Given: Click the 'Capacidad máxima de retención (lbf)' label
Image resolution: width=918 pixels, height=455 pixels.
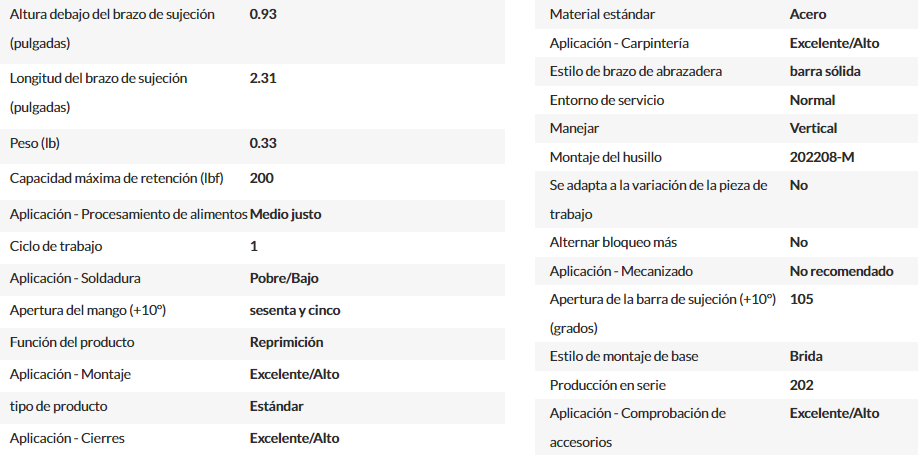Looking at the screenshot, I should tap(117, 178).
